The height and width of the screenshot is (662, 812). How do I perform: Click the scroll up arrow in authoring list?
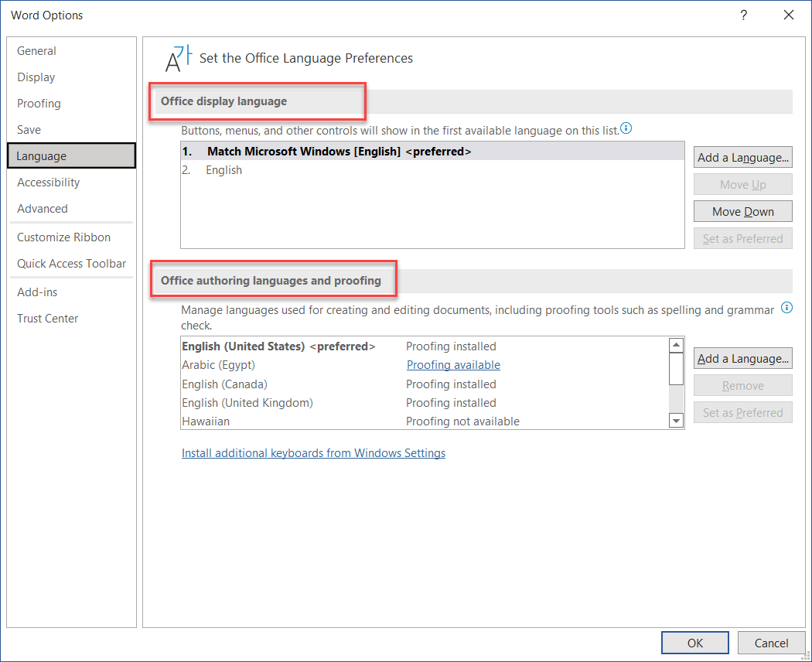click(x=676, y=345)
